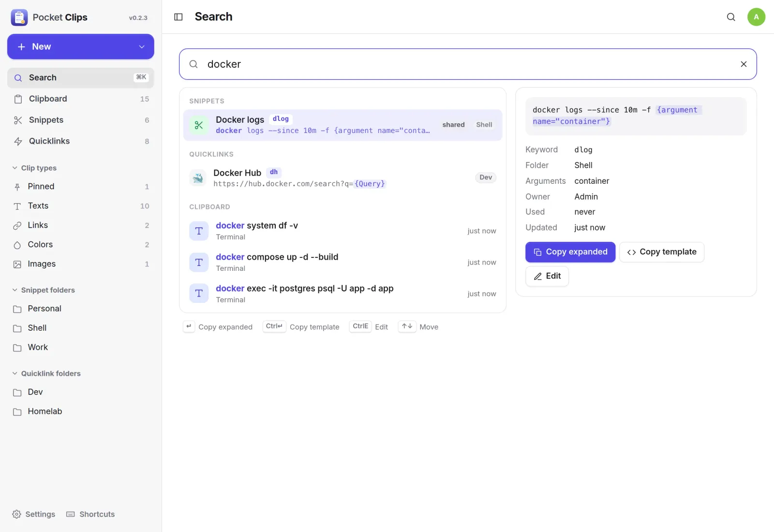Open the user avatar A

click(x=756, y=17)
